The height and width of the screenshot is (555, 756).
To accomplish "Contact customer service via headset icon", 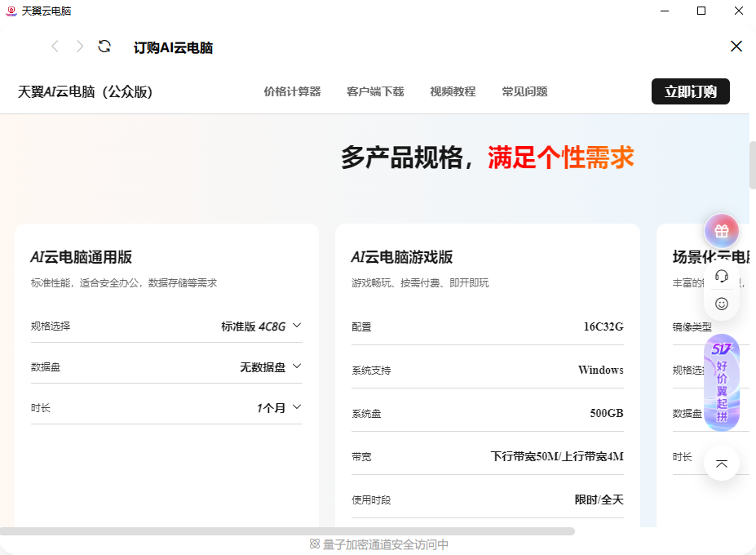I will coord(721,276).
